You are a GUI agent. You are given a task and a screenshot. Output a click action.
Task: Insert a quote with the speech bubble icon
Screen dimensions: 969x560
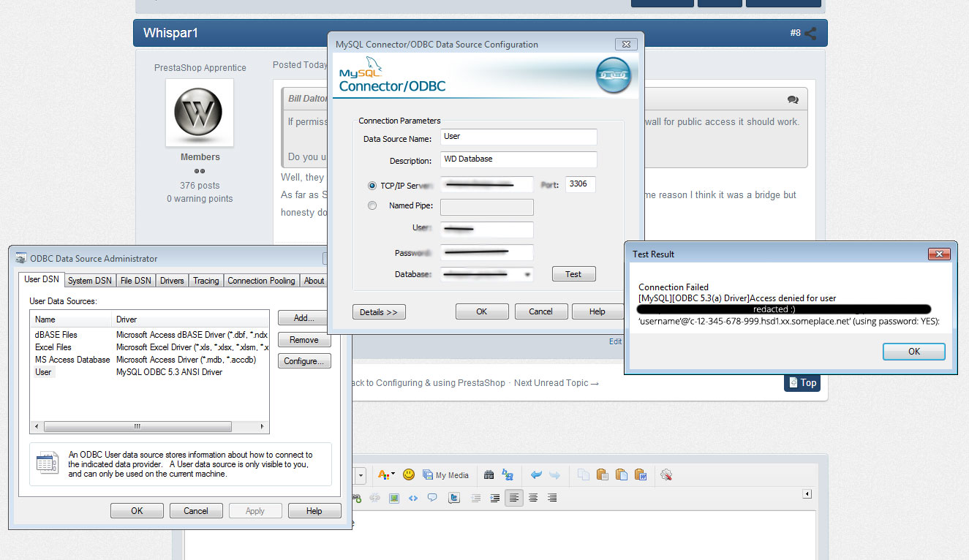tap(432, 498)
